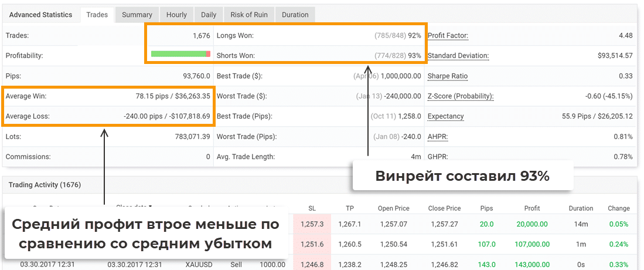Click the Expectancy label link
Viewport: 644px width, 270px height.
click(x=445, y=116)
